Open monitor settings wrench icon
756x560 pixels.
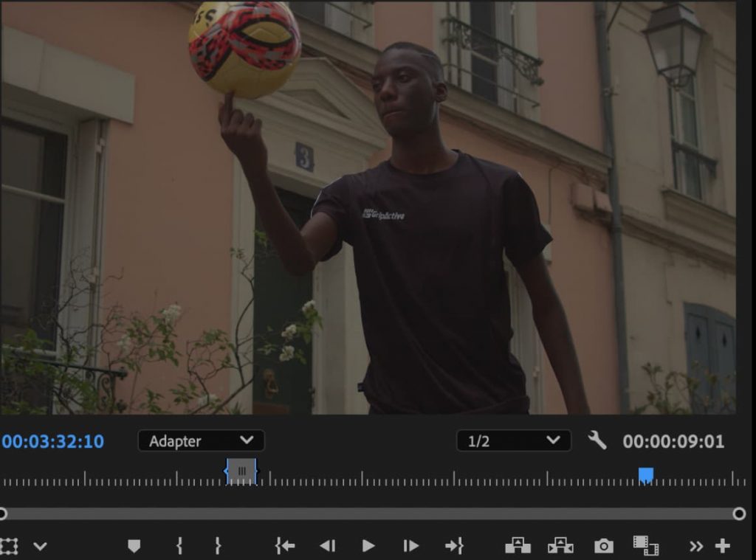coord(597,440)
